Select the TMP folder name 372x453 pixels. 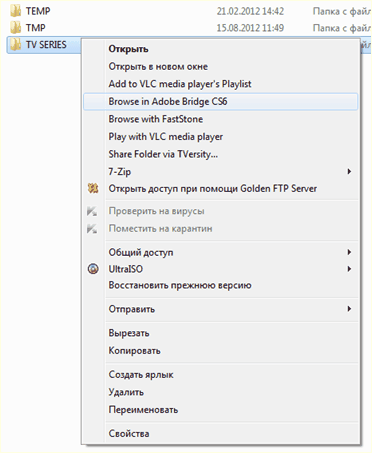pyautogui.click(x=36, y=28)
